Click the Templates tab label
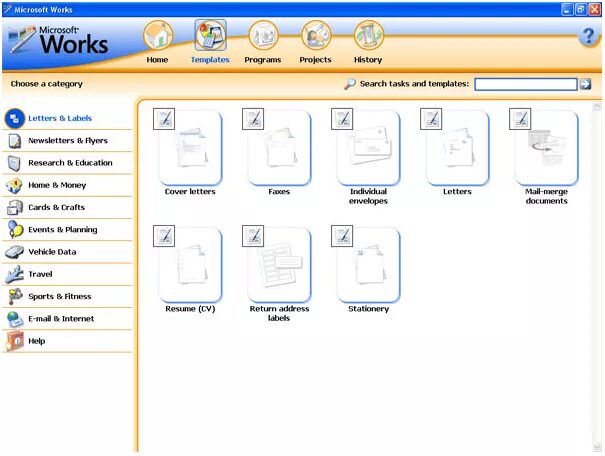The height and width of the screenshot is (456, 605). [210, 60]
